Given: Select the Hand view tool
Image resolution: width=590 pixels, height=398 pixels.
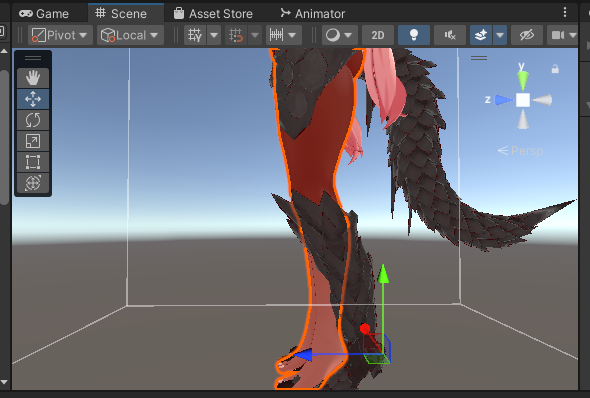Looking at the screenshot, I should tap(33, 78).
